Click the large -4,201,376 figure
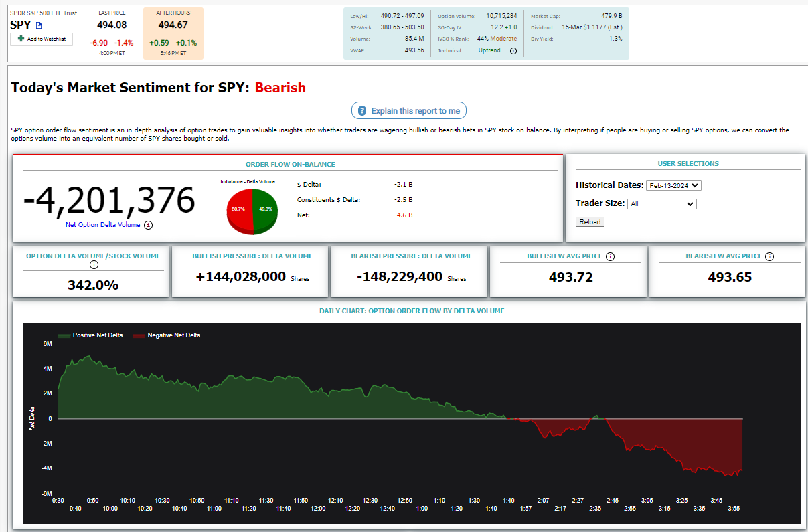The width and height of the screenshot is (808, 532). 109,200
